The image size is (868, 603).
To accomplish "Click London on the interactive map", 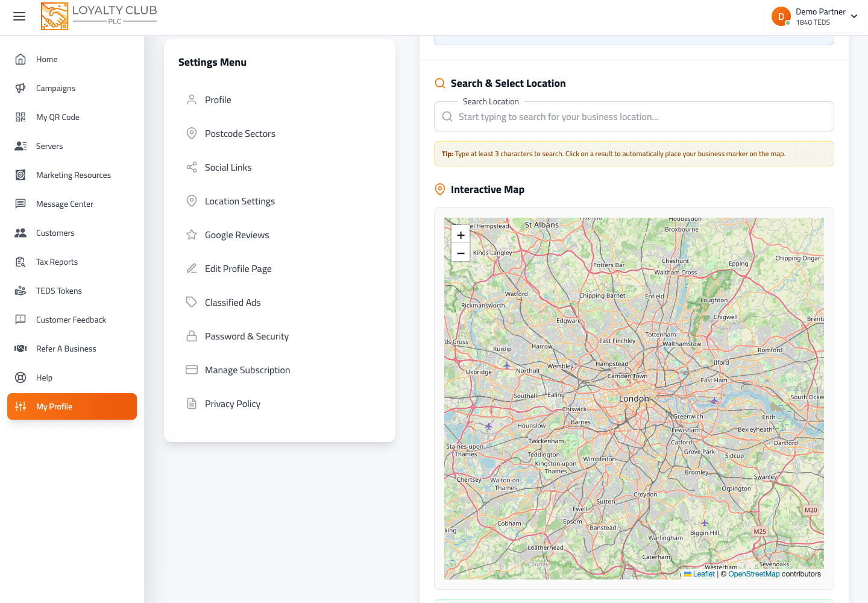I will pos(634,399).
